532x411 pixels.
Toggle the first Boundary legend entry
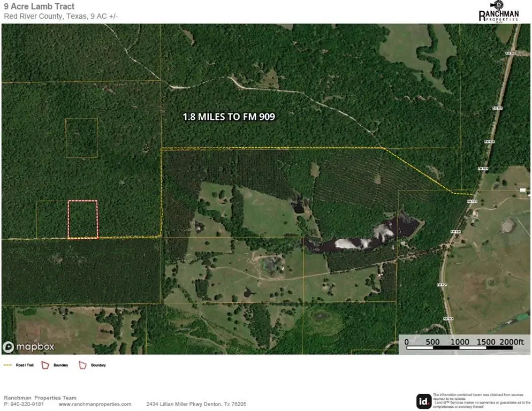tap(60, 365)
